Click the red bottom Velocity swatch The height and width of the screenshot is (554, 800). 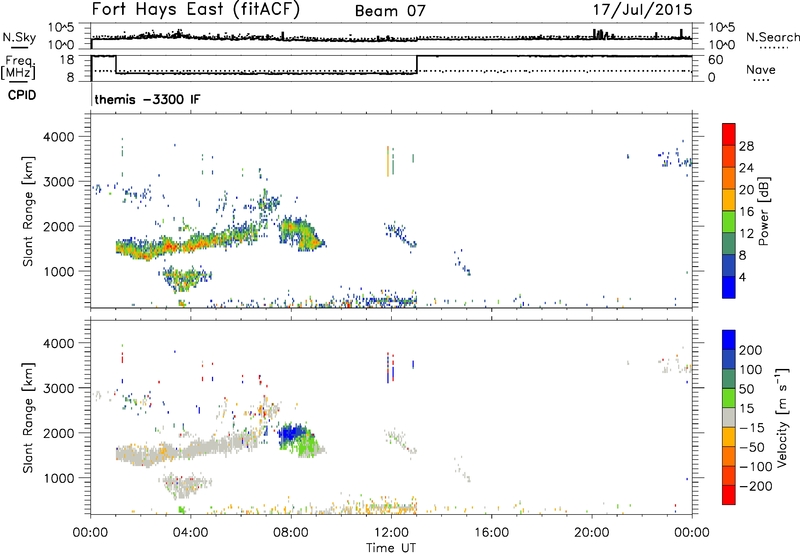click(729, 495)
